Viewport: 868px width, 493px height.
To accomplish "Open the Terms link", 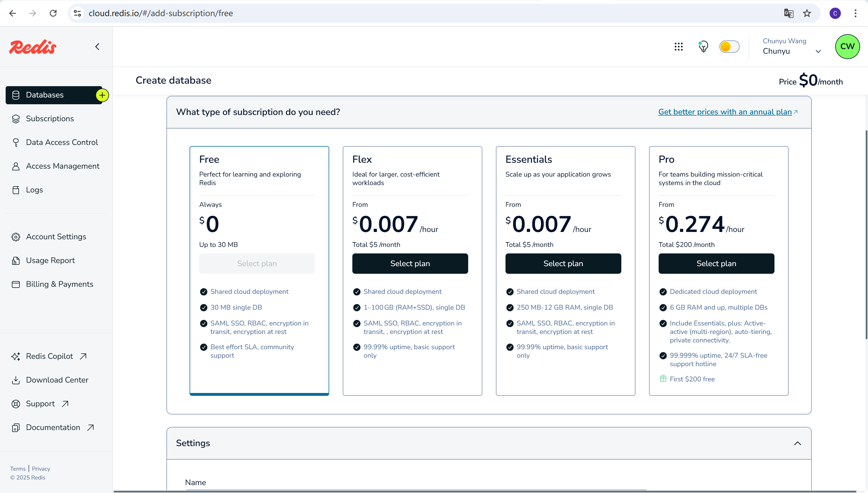I will click(x=18, y=469).
